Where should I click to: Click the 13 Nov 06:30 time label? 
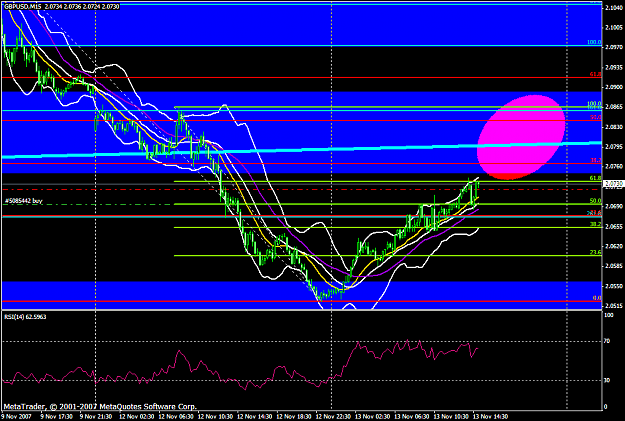click(x=413, y=417)
